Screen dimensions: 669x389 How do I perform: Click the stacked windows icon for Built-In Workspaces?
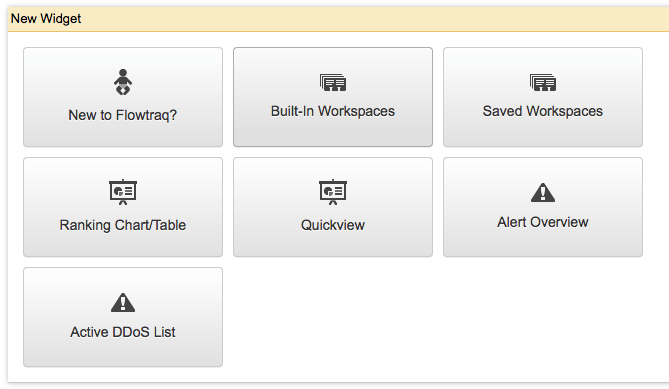point(333,82)
